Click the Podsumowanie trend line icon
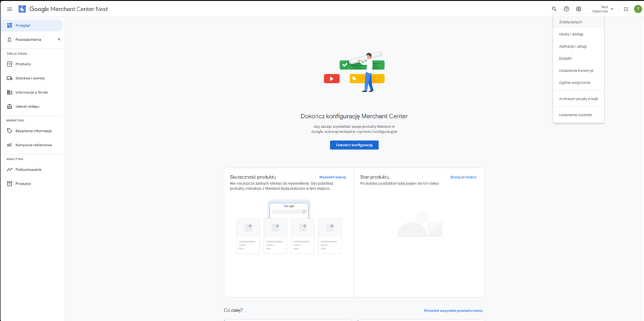 pyautogui.click(x=9, y=170)
